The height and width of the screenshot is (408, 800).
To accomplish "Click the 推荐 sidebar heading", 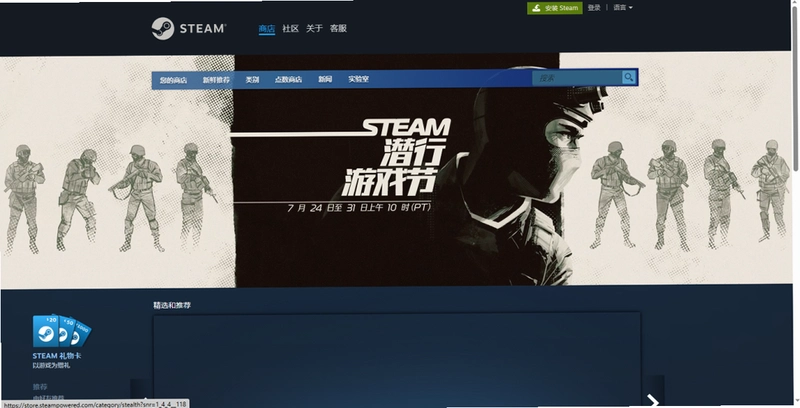I will click(x=40, y=387).
